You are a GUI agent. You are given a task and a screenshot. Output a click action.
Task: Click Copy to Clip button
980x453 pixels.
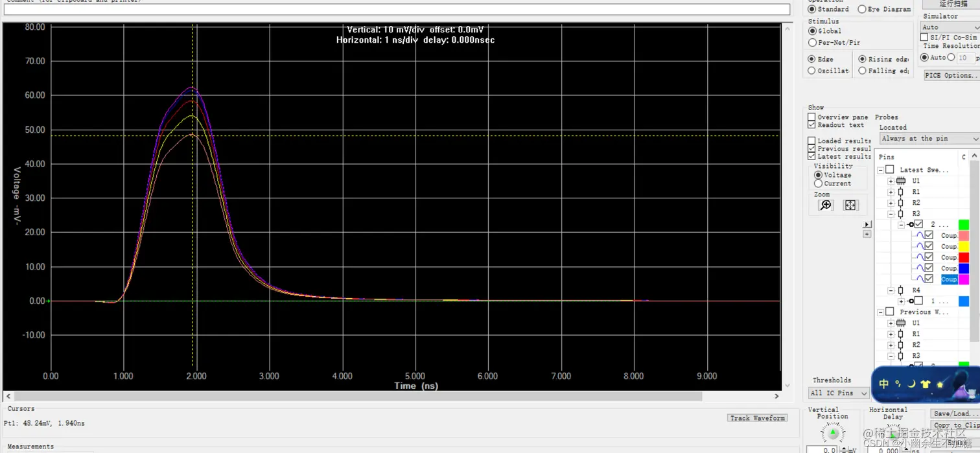point(955,425)
